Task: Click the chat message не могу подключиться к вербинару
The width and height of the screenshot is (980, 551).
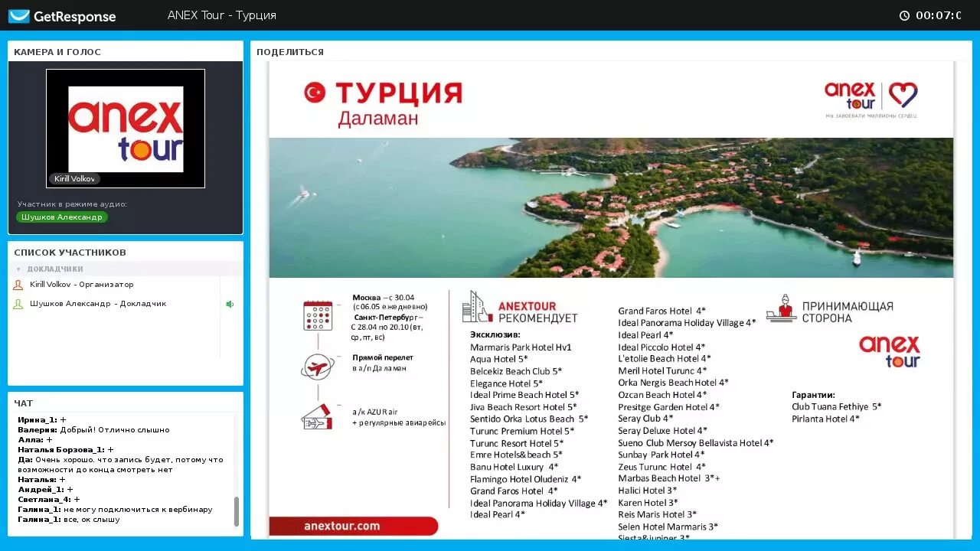Action: click(115, 510)
